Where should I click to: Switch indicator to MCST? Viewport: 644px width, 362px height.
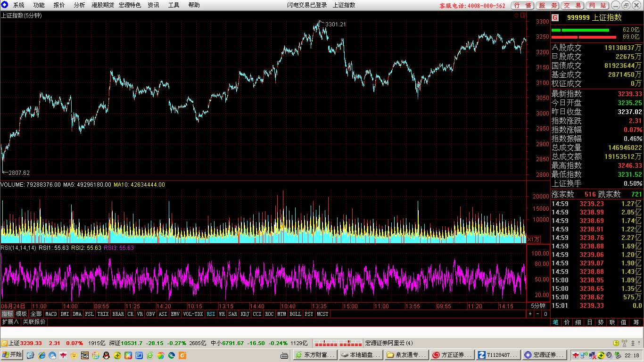point(323,313)
